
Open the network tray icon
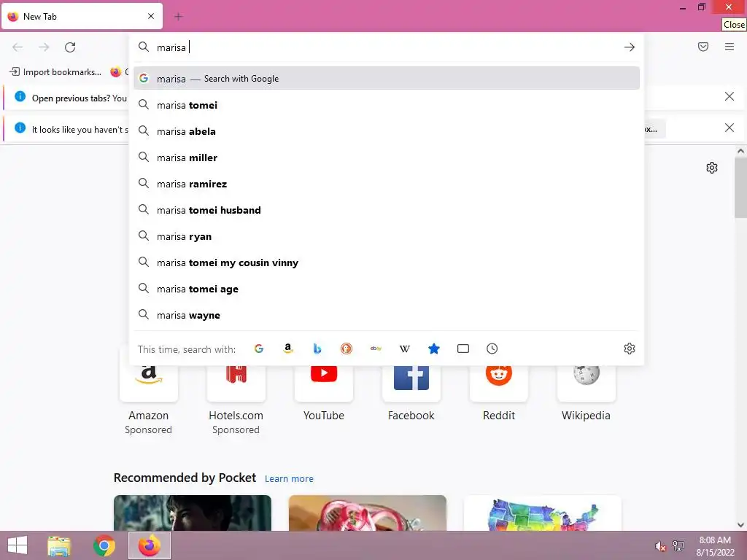(678, 546)
